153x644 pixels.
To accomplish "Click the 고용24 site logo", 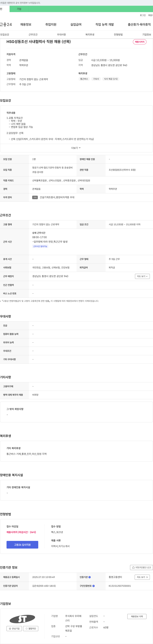I will (6, 24).
